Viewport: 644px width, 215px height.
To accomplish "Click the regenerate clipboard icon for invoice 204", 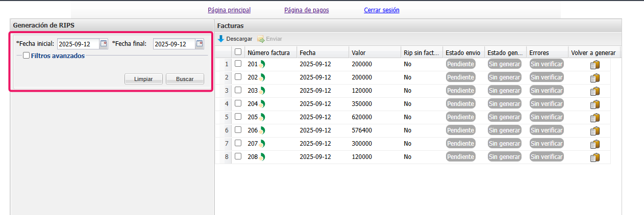I will click(595, 104).
